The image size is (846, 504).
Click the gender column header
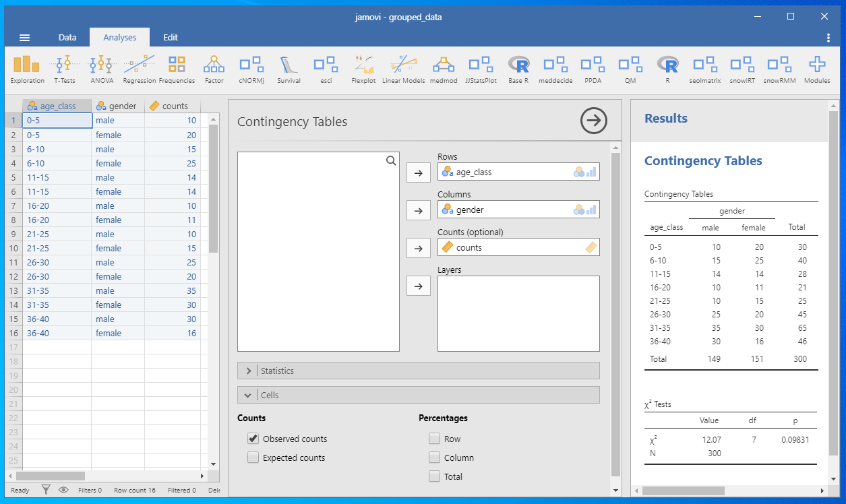pyautogui.click(x=118, y=106)
